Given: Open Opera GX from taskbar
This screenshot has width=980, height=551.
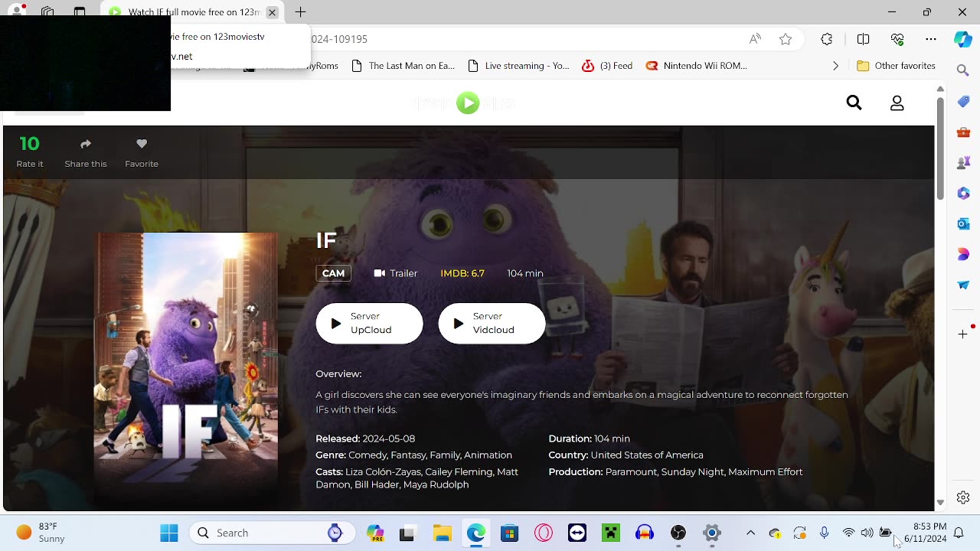Looking at the screenshot, I should tap(544, 533).
